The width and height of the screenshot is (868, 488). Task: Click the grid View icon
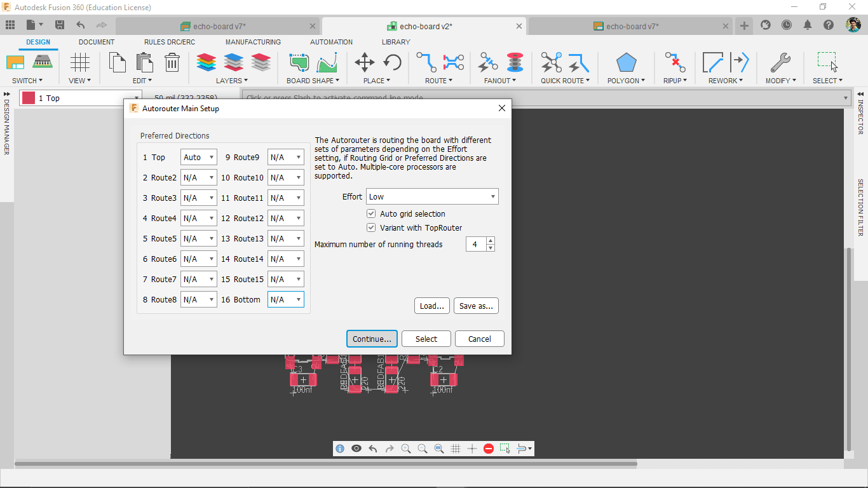pos(79,62)
